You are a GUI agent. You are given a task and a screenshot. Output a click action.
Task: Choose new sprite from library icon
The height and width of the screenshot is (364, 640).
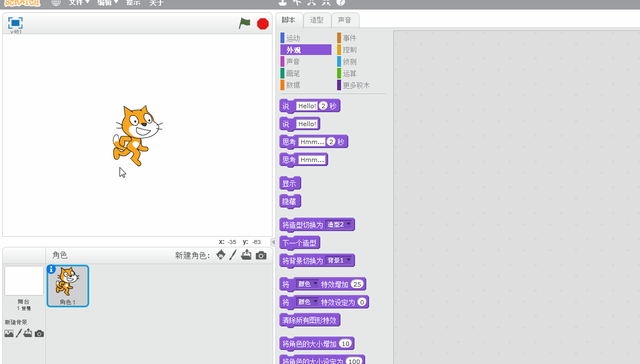click(x=221, y=255)
